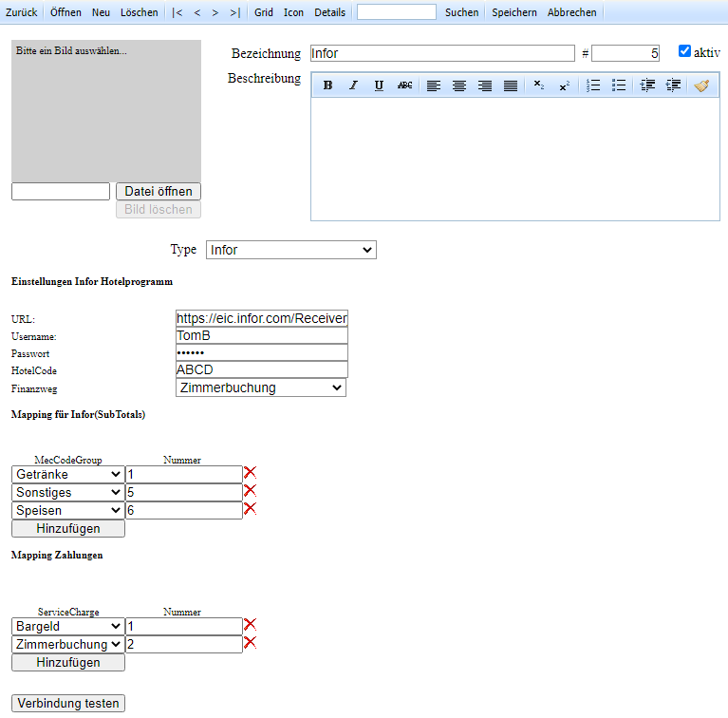Click the Nummer field for Sonstiges
Viewport: 728px width, 718px height.
(184, 492)
